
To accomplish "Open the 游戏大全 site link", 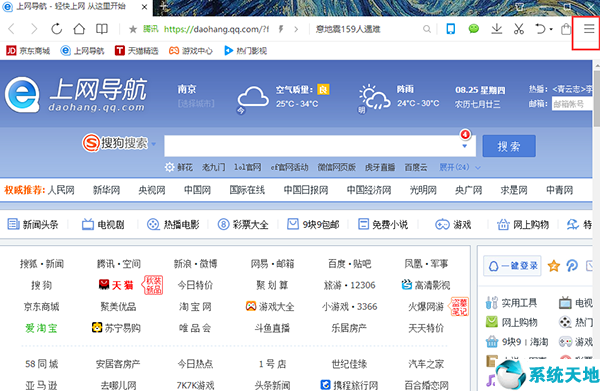I will pyautogui.click(x=270, y=306).
